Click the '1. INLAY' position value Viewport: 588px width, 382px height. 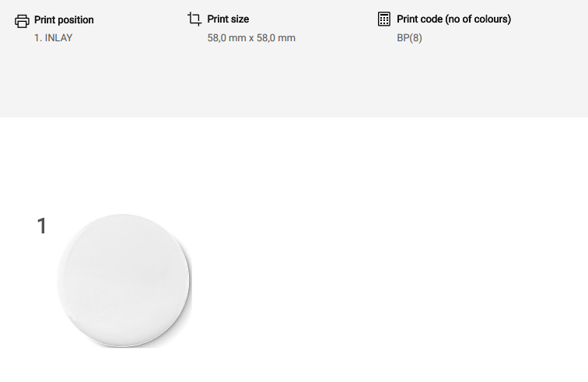pos(53,37)
